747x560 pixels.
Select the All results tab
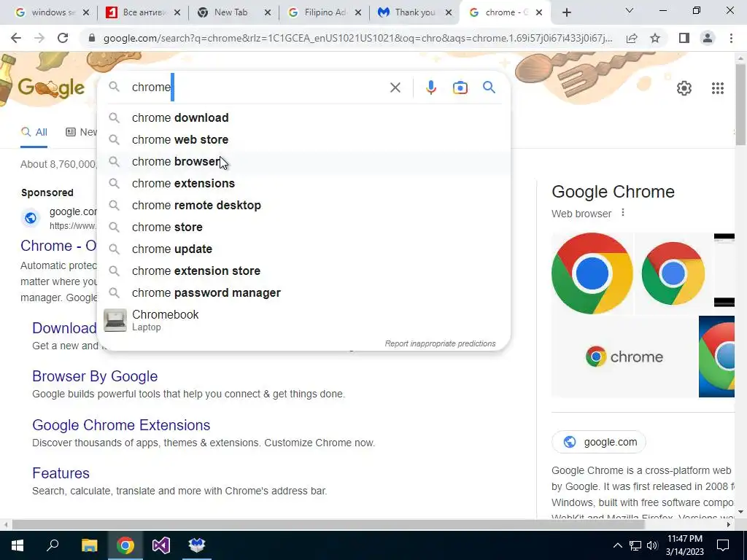tap(34, 132)
